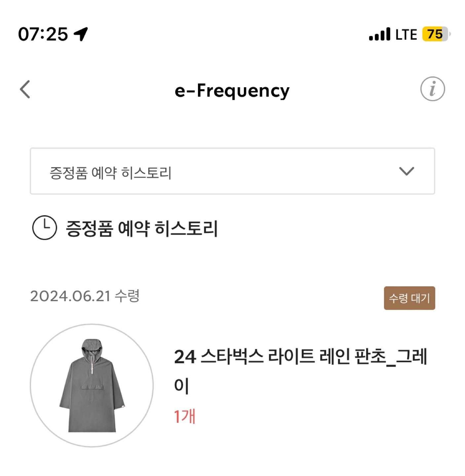Tap the battery indicator showing 75

coord(436,34)
